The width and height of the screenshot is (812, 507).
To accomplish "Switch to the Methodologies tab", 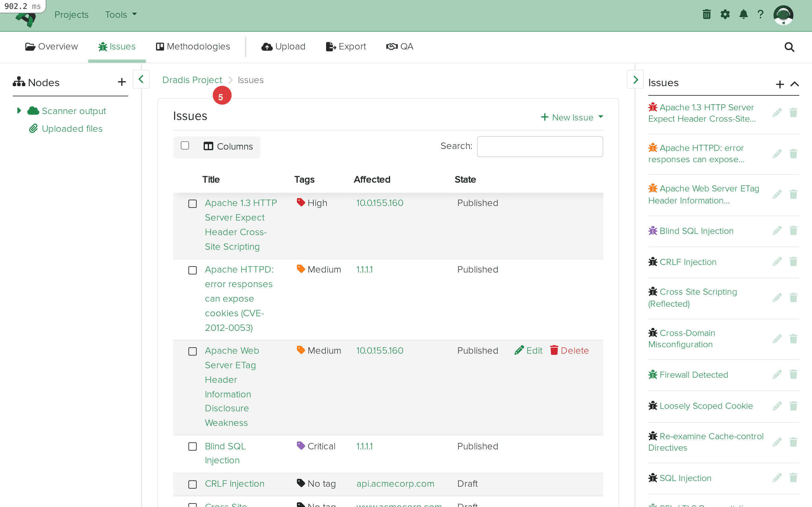I will pyautogui.click(x=193, y=47).
